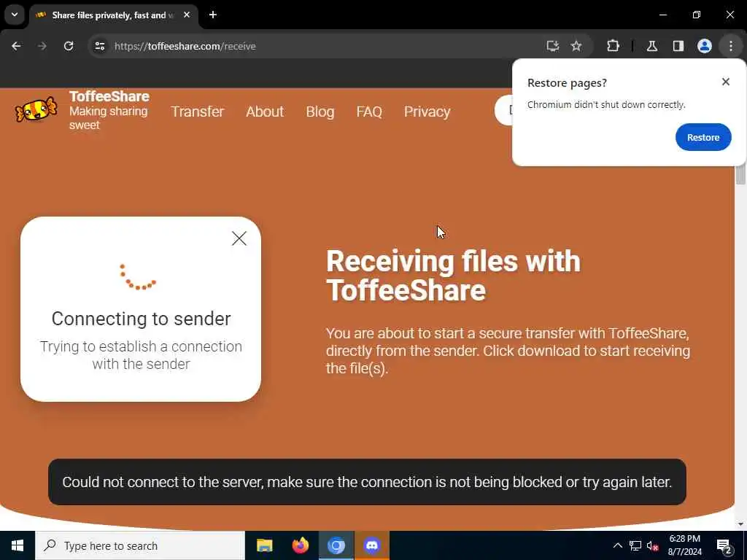Click the muted volume tray icon
Image resolution: width=747 pixels, height=560 pixels.
[653, 545]
